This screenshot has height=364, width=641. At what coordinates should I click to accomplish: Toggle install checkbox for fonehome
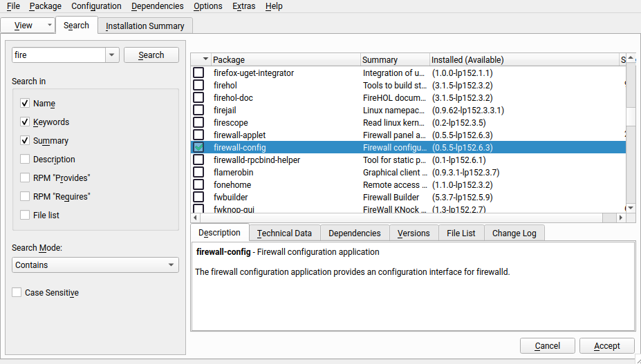pos(198,184)
